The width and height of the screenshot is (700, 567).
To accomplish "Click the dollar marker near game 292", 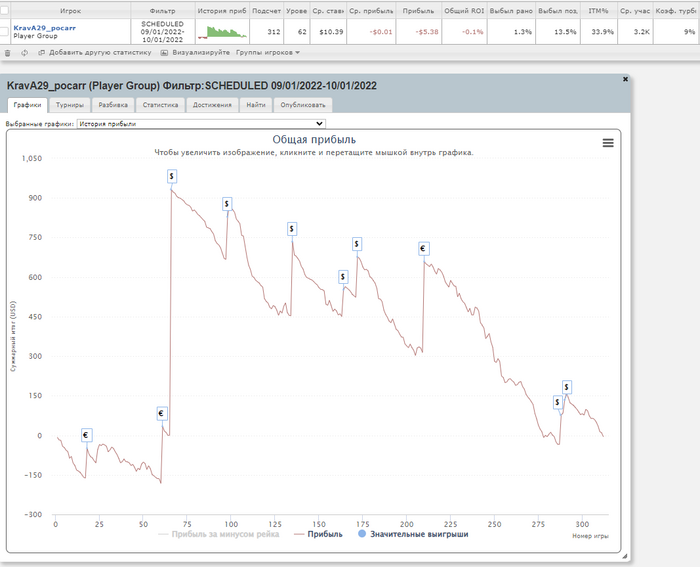I will [x=567, y=387].
